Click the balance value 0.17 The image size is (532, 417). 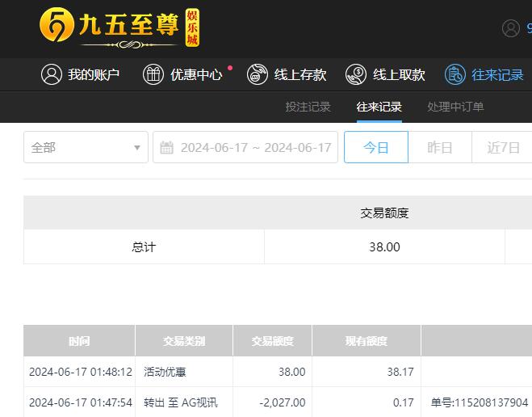(x=403, y=402)
